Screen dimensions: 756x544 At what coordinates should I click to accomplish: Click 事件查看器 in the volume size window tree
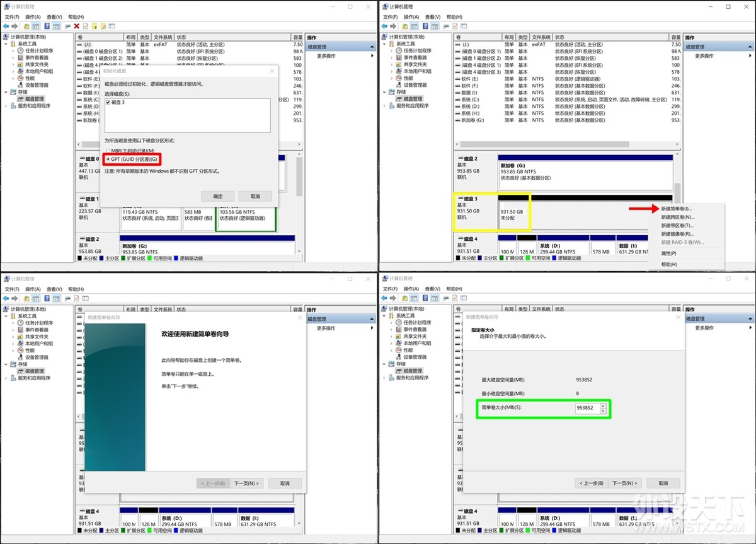(x=415, y=330)
